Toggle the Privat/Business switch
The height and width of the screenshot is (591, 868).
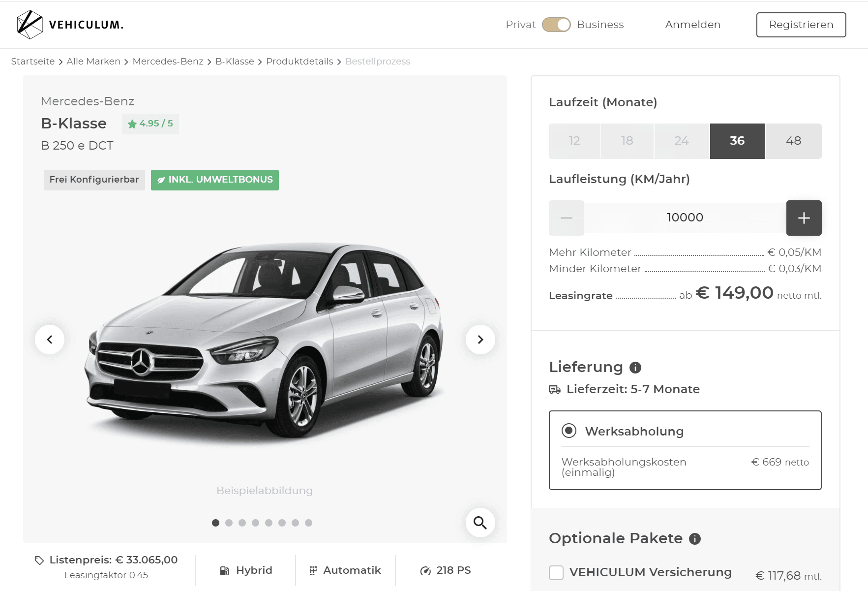[x=556, y=25]
